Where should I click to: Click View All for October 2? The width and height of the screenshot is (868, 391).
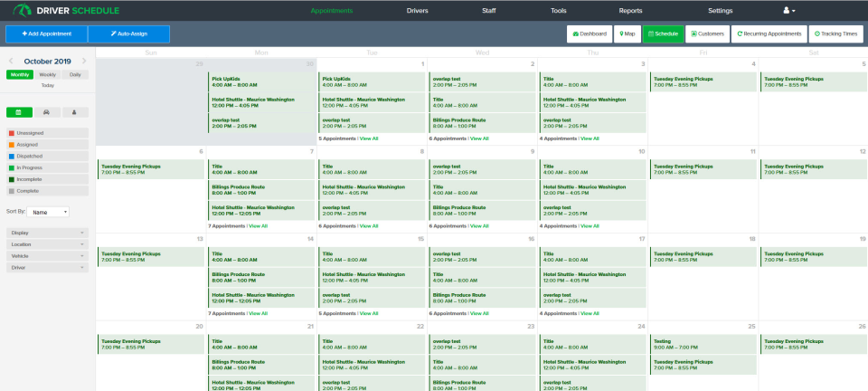(x=479, y=138)
